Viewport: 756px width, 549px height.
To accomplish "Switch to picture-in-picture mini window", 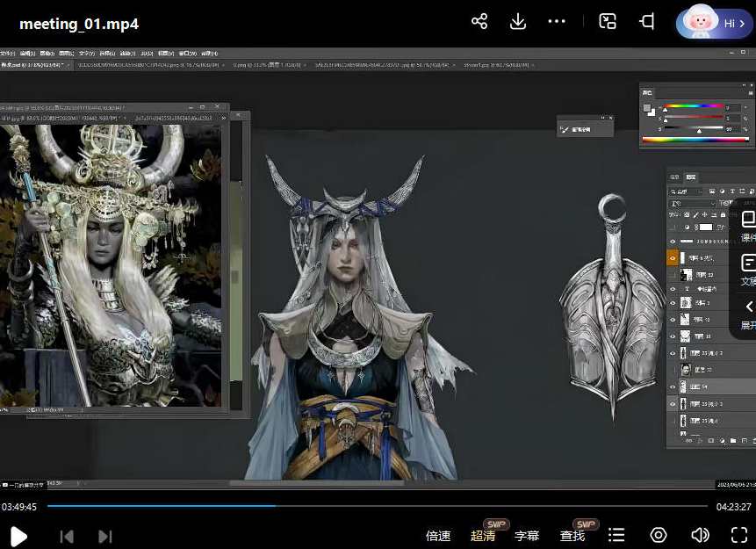I will tap(608, 22).
